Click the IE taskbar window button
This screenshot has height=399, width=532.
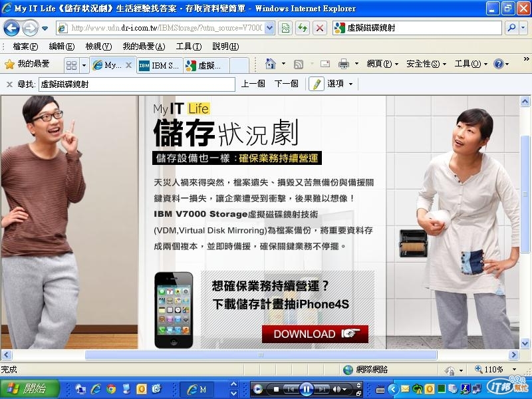pyautogui.click(x=196, y=389)
